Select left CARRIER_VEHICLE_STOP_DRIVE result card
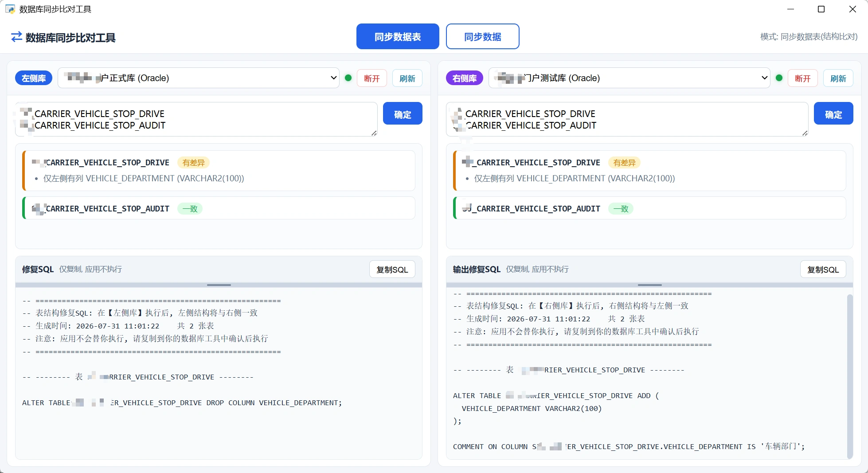868x473 pixels. [219, 171]
